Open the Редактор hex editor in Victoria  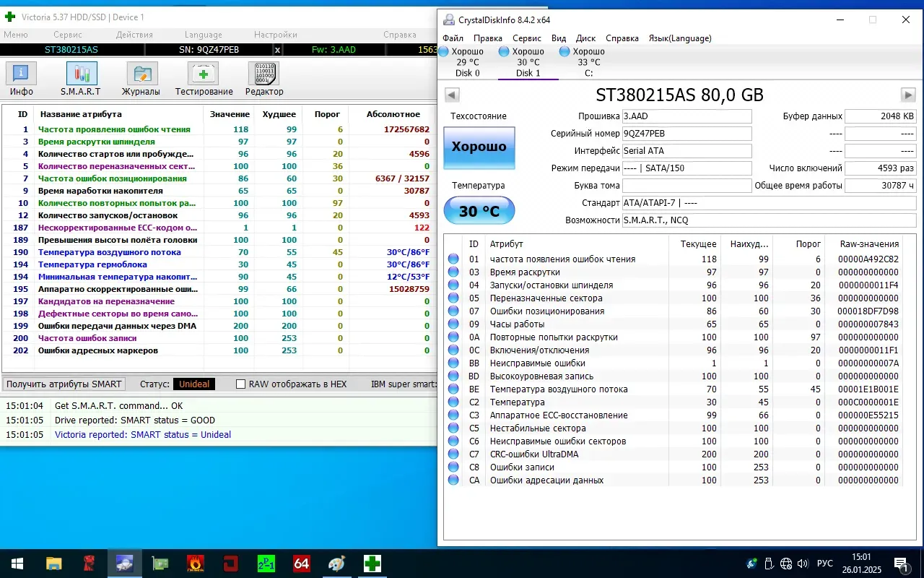[x=264, y=79]
